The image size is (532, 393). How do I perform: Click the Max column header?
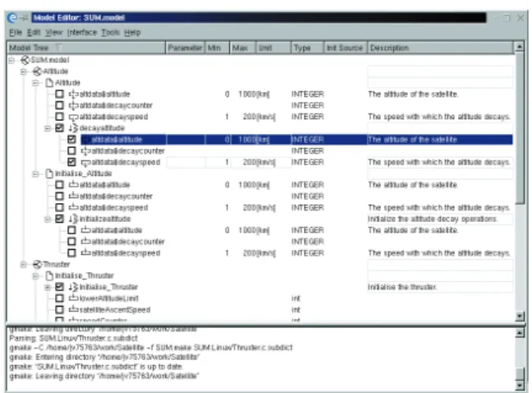(243, 48)
